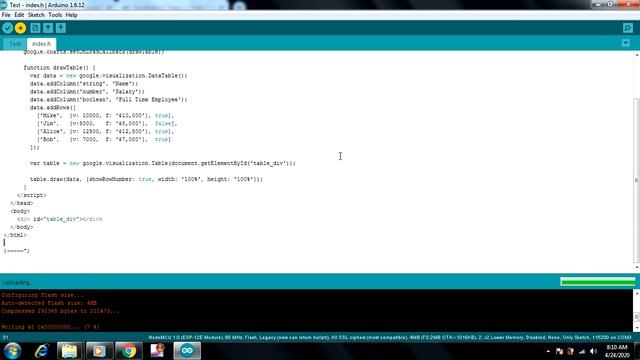Viewport: 640px width, 360px height.
Task: Click the '<body>' opening tag line
Action: coord(20,211)
